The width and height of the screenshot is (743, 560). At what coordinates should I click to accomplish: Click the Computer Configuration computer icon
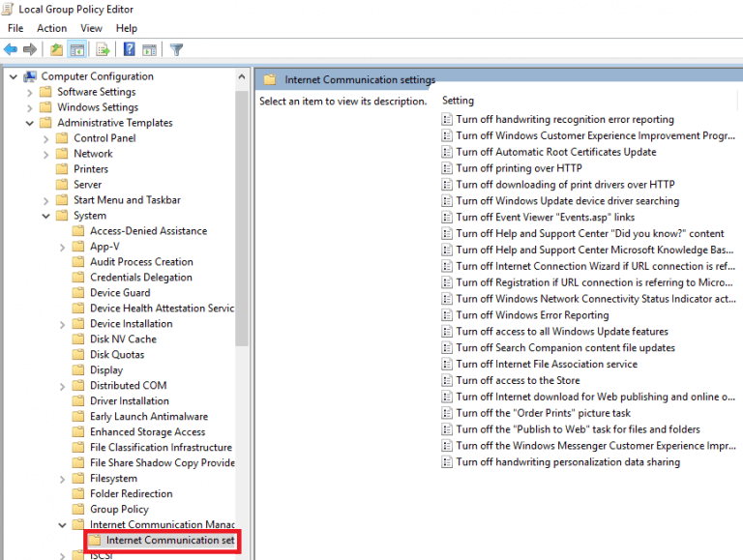[30, 76]
